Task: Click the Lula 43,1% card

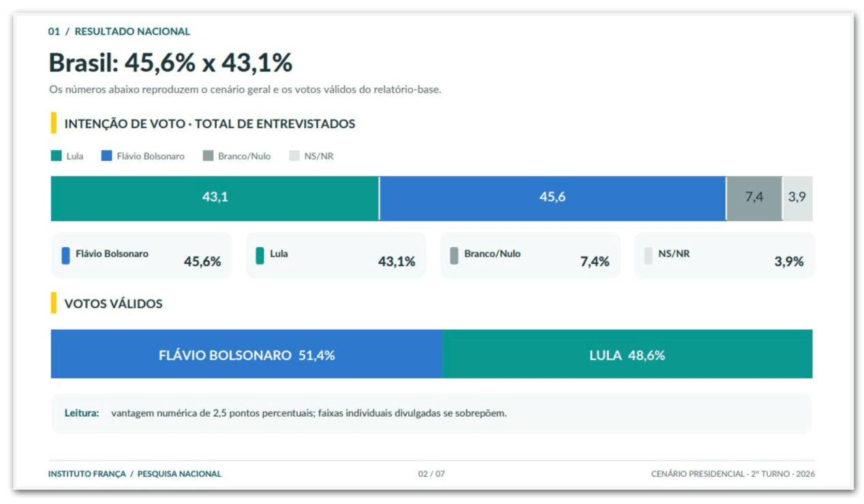Action: tap(336, 255)
